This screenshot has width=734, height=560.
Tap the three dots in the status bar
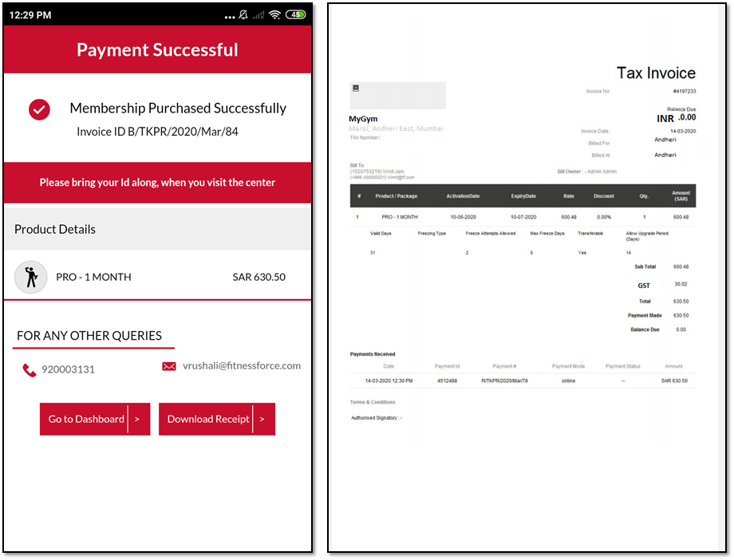230,18
